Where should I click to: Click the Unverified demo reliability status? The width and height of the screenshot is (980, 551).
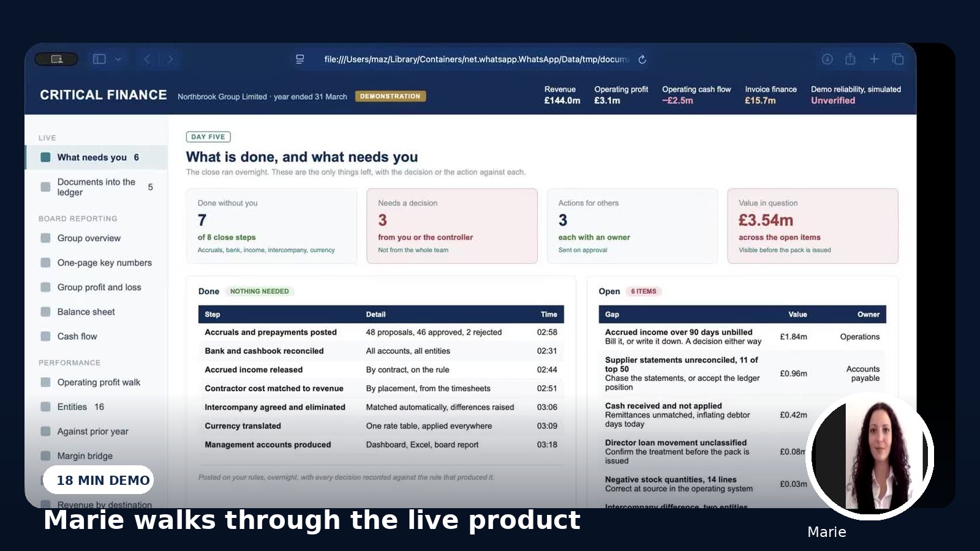833,100
